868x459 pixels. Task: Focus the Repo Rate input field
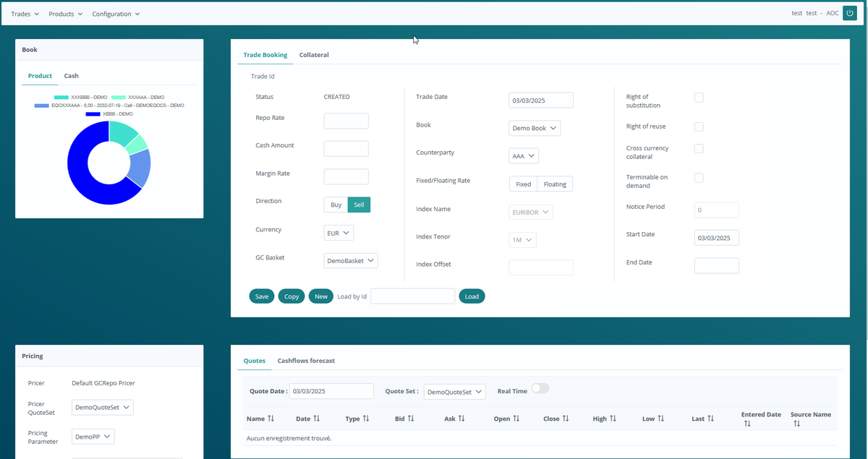[x=346, y=121]
